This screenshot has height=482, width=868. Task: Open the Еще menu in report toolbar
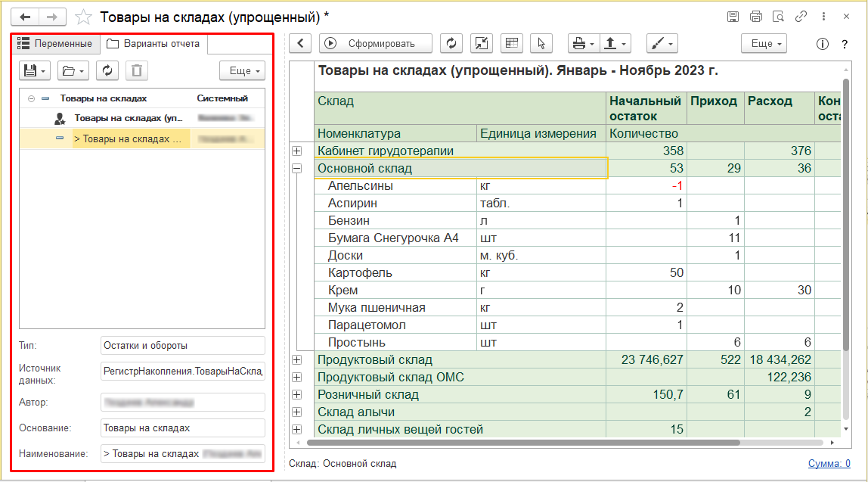(763, 44)
